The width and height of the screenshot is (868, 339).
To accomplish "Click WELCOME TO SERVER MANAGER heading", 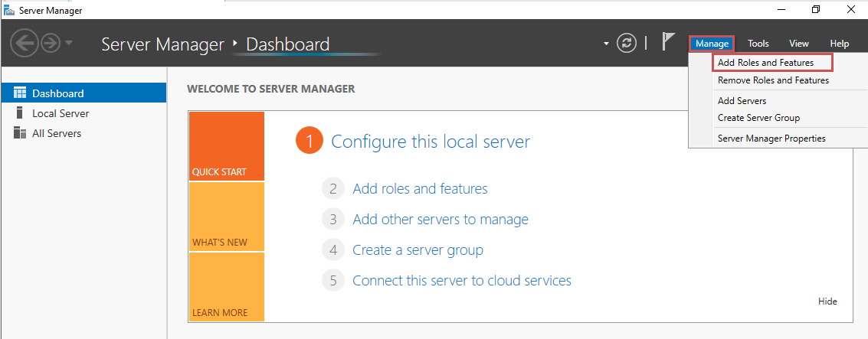I will tap(270, 89).
